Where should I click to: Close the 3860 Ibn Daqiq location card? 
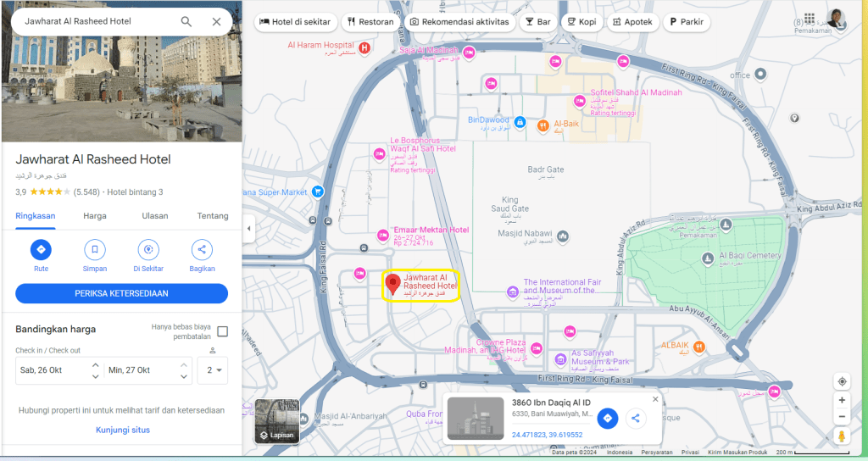pos(654,399)
